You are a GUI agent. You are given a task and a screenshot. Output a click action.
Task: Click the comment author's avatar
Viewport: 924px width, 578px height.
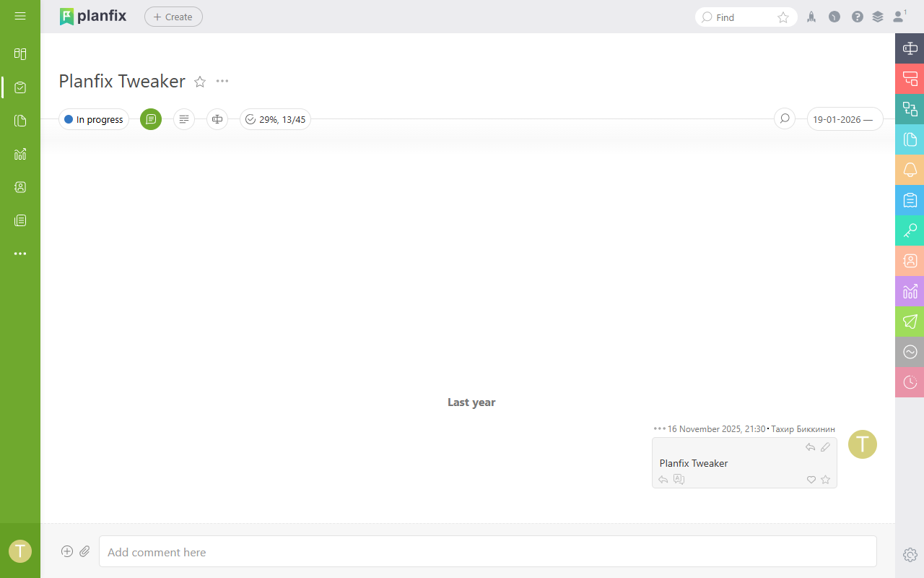tap(863, 444)
